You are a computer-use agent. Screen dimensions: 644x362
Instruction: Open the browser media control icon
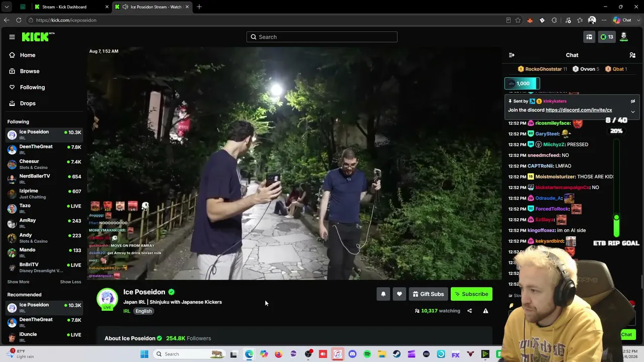click(568, 20)
